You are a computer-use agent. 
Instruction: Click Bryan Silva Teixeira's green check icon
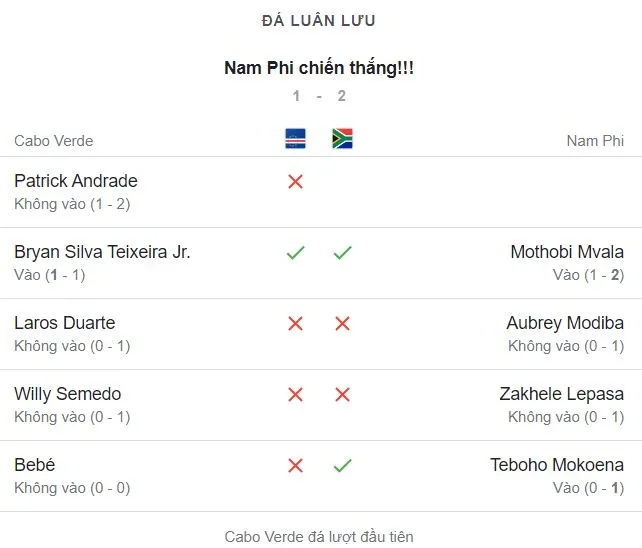[x=295, y=253]
